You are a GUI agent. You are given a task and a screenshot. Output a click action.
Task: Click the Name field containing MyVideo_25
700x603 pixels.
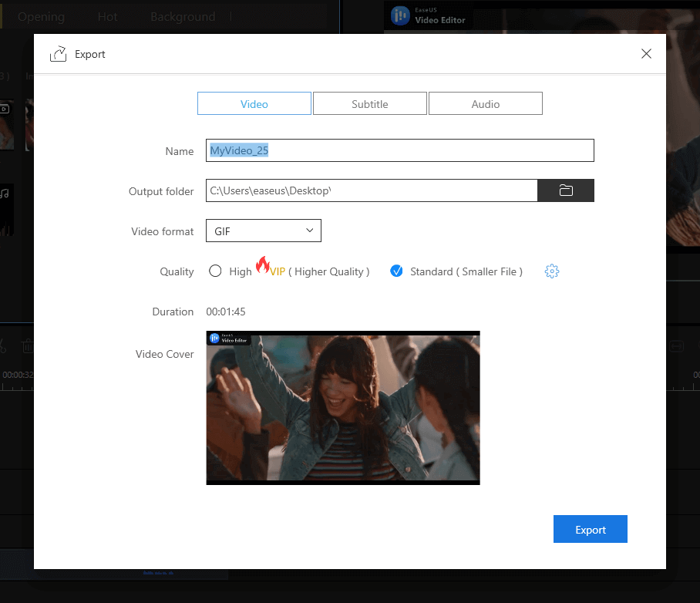tap(400, 151)
